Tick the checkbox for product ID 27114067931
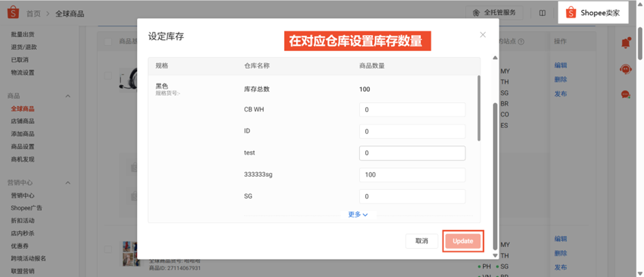 click(108, 249)
